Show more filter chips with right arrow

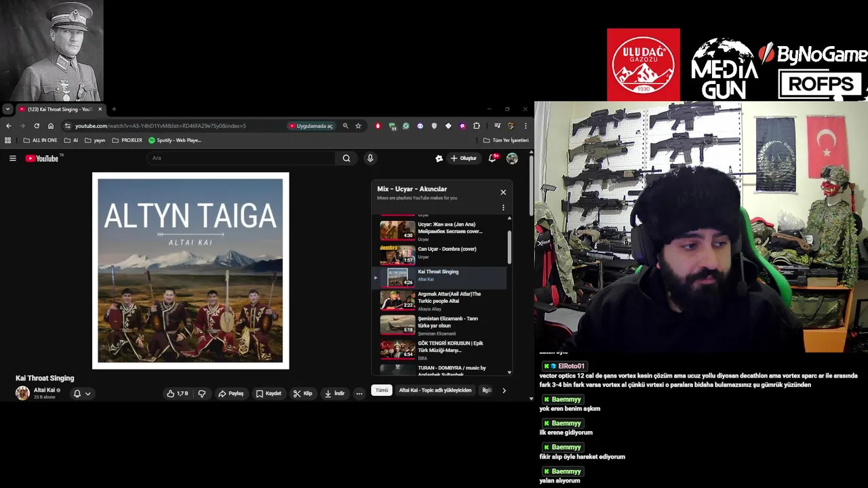(504, 390)
